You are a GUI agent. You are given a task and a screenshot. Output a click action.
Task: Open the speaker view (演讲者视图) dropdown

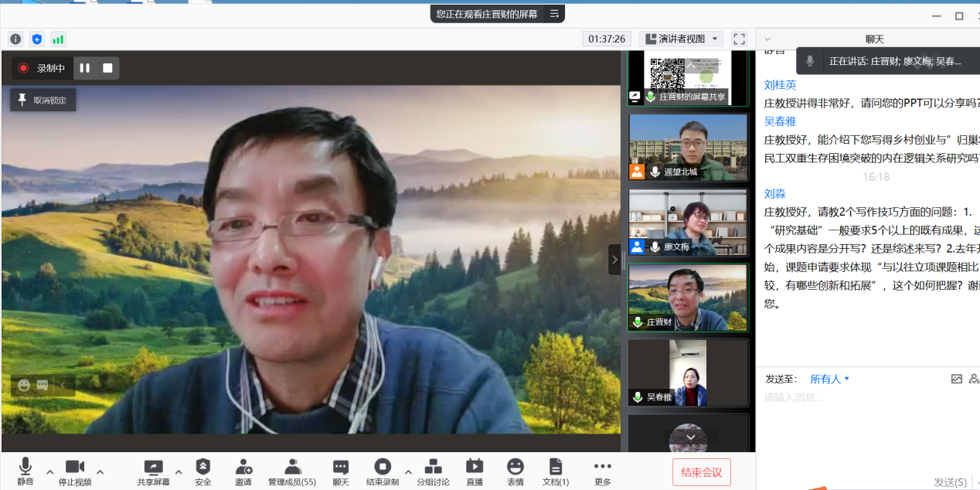tap(681, 39)
